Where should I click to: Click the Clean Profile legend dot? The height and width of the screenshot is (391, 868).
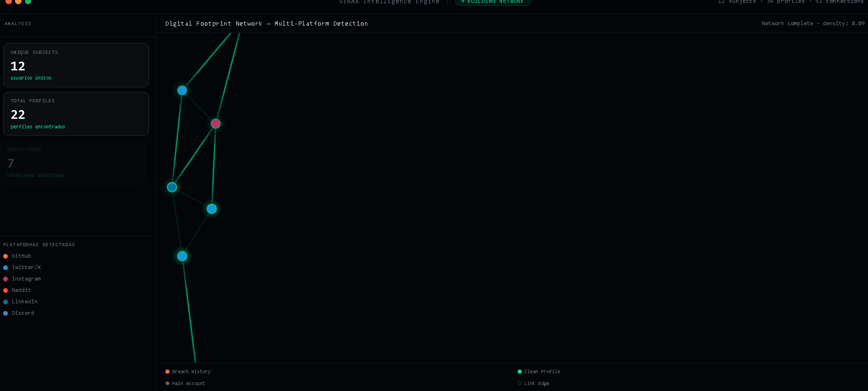pos(519,372)
